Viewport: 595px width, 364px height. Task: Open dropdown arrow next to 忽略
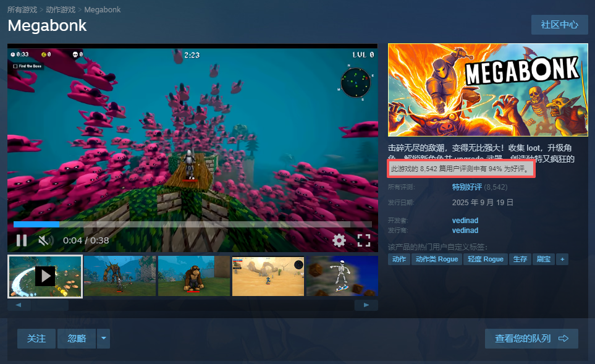pos(104,339)
